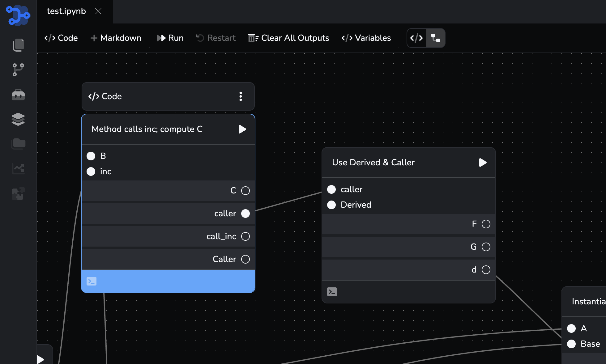This screenshot has width=606, height=364.
Task: Open the git branch sidebar icon
Action: 18,70
